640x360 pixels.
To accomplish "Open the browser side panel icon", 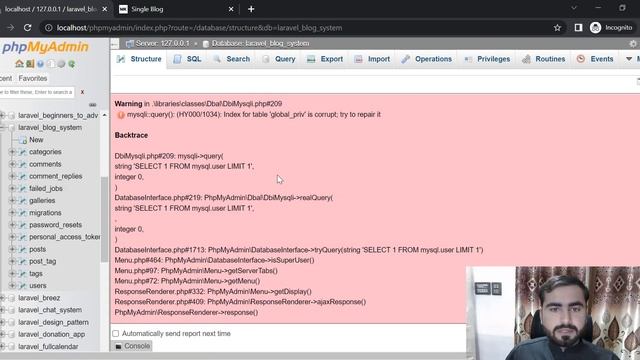I will (578, 28).
